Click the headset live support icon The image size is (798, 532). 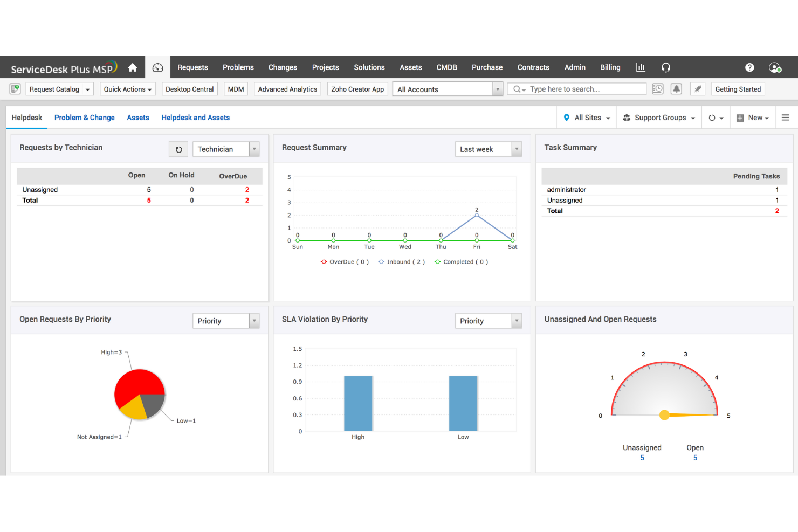point(666,67)
